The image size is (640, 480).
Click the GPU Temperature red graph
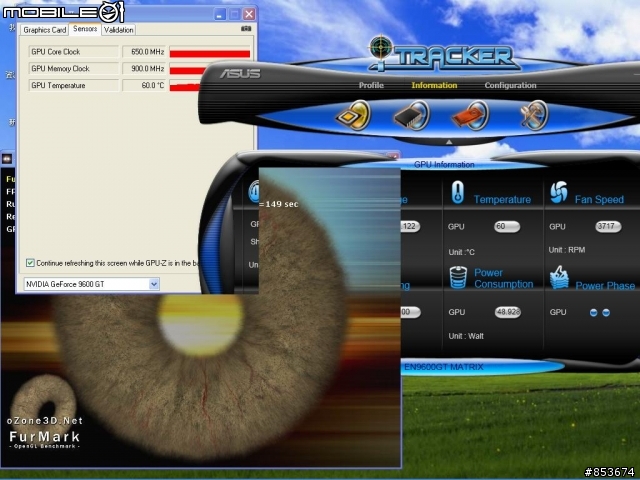pyautogui.click(x=184, y=87)
